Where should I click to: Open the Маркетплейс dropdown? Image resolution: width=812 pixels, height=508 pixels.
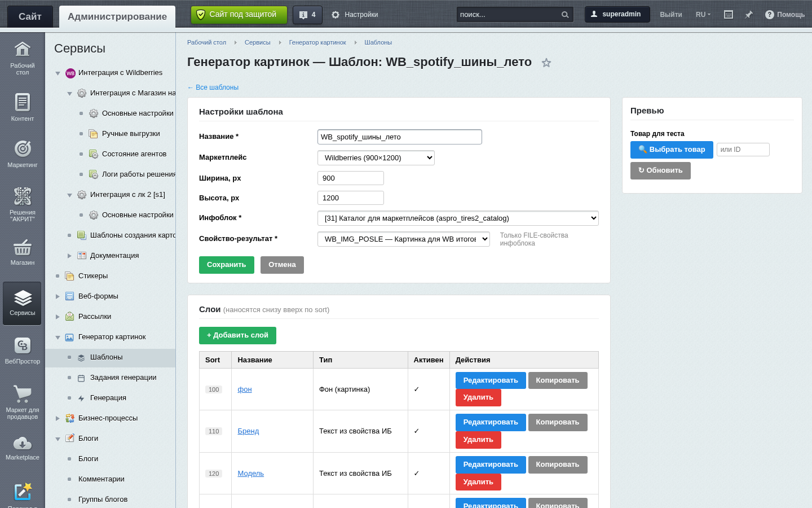(x=376, y=158)
